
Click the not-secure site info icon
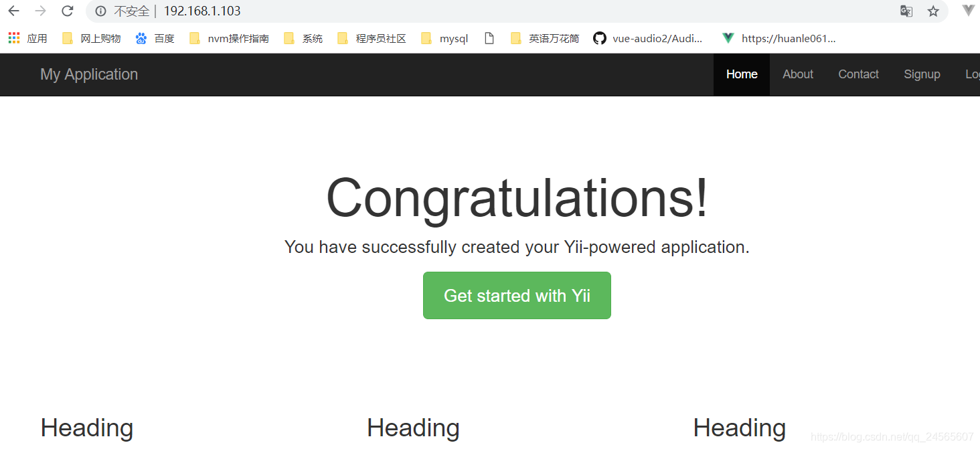(101, 11)
